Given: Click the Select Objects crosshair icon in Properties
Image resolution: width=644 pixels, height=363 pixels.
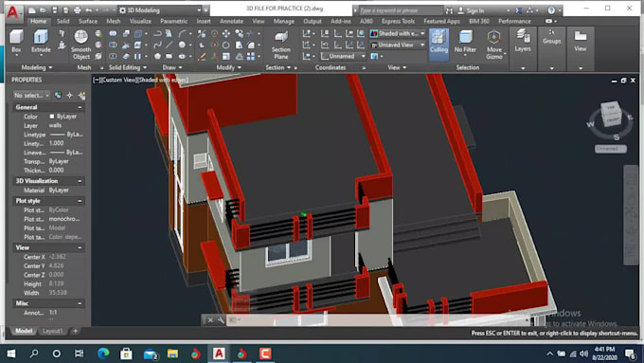Looking at the screenshot, I should [70, 95].
